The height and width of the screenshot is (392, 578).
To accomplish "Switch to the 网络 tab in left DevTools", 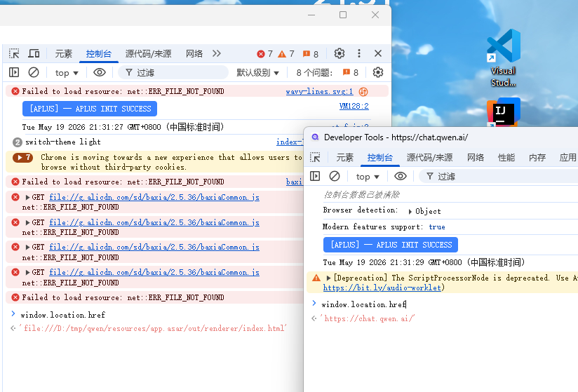I will pyautogui.click(x=194, y=54).
